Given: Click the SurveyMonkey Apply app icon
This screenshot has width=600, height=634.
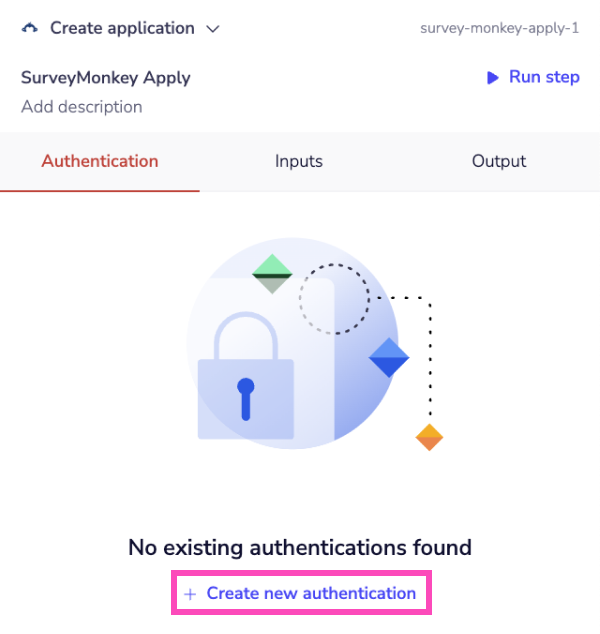Looking at the screenshot, I should pos(30,28).
